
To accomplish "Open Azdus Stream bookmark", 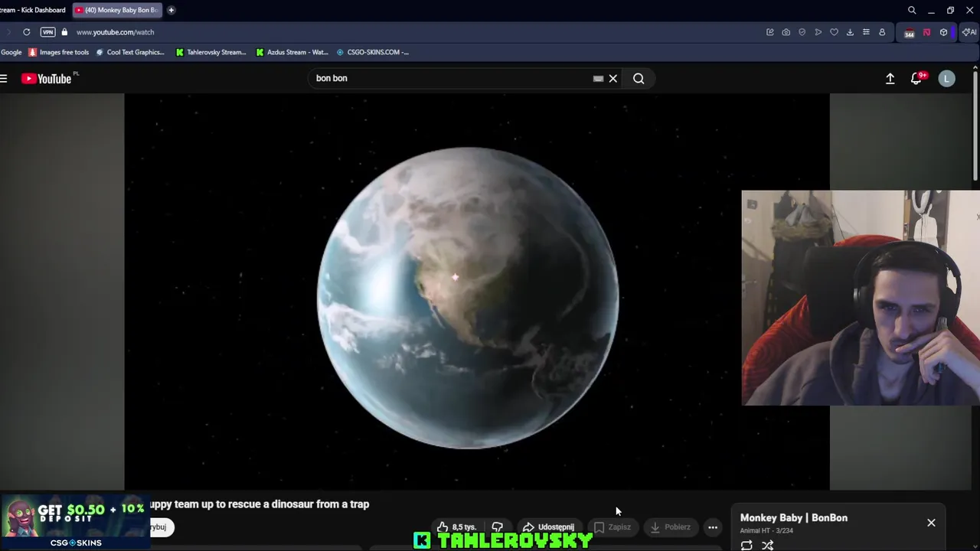I will click(x=292, y=52).
